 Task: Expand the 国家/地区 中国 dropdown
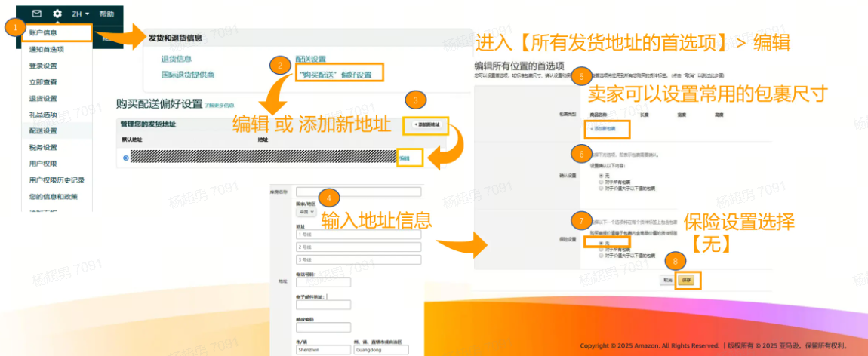pos(306,212)
